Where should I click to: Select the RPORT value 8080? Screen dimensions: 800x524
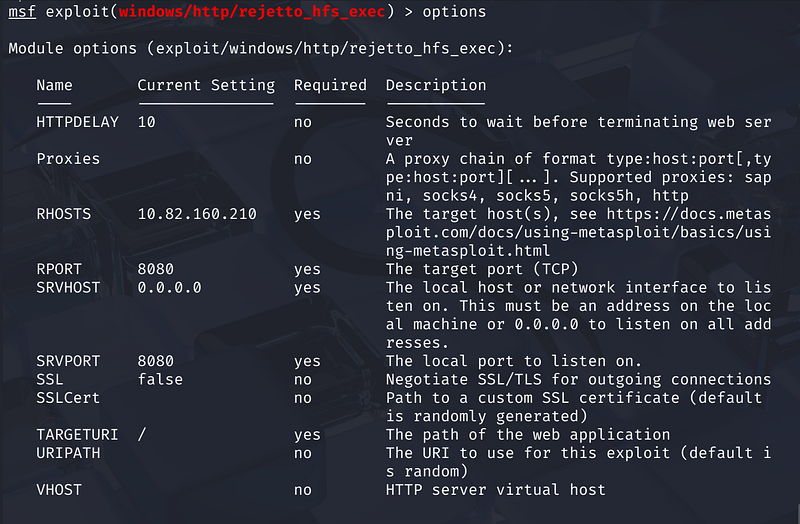156,269
